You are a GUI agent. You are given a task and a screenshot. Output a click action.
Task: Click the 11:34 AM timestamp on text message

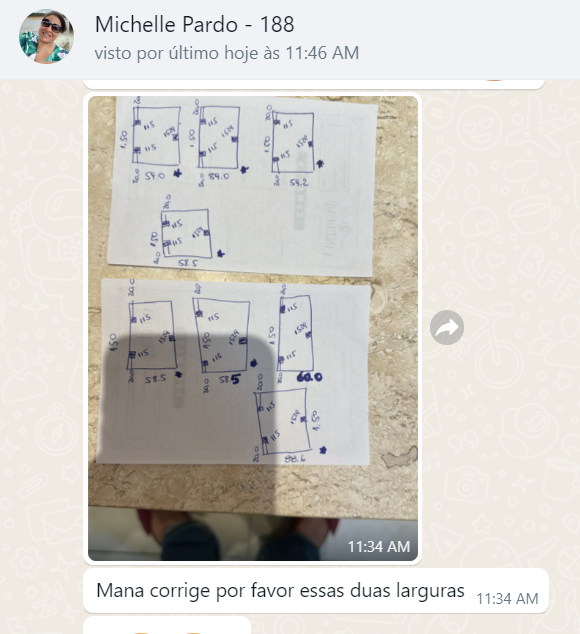pos(507,598)
